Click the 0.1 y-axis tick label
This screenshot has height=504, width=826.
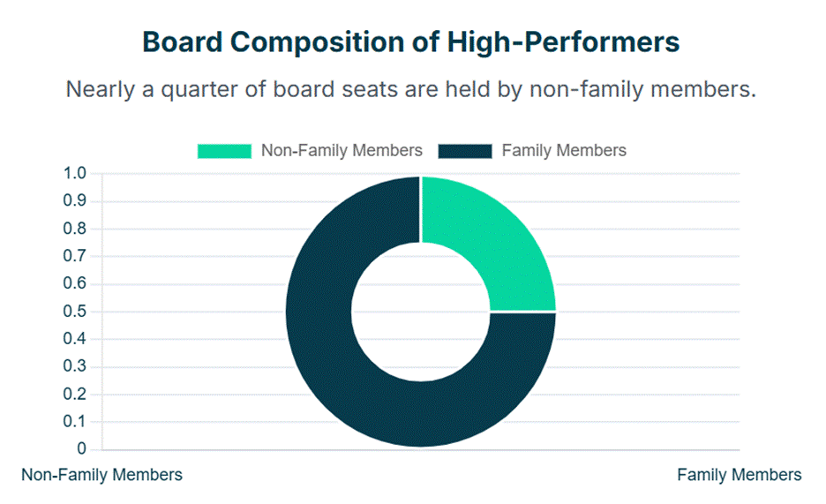75,422
